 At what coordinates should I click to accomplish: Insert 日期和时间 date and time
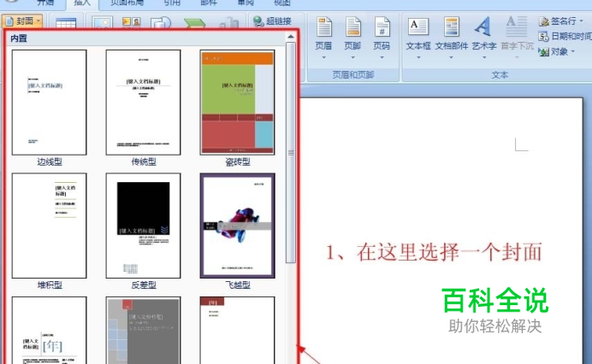(565, 36)
